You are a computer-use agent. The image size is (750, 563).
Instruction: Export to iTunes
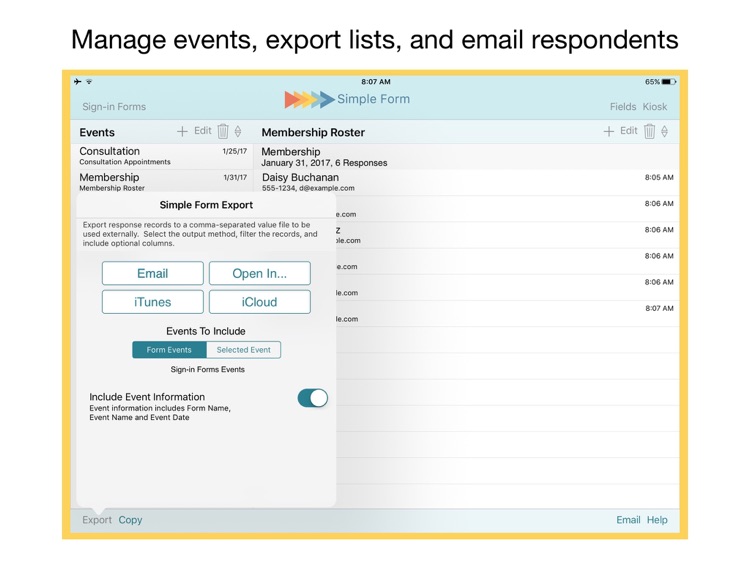[x=153, y=302]
